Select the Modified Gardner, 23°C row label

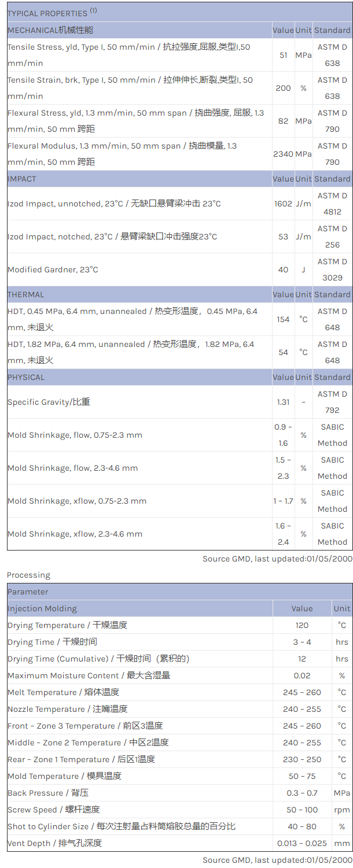click(53, 269)
